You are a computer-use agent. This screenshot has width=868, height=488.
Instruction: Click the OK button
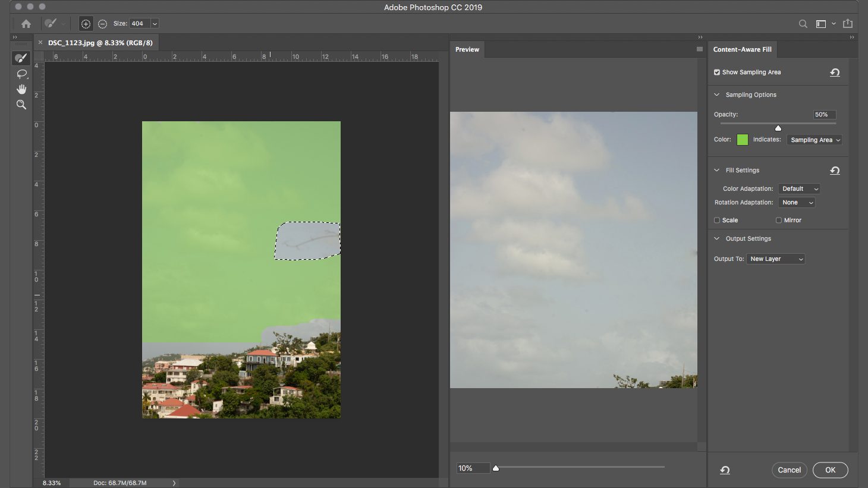click(x=831, y=470)
